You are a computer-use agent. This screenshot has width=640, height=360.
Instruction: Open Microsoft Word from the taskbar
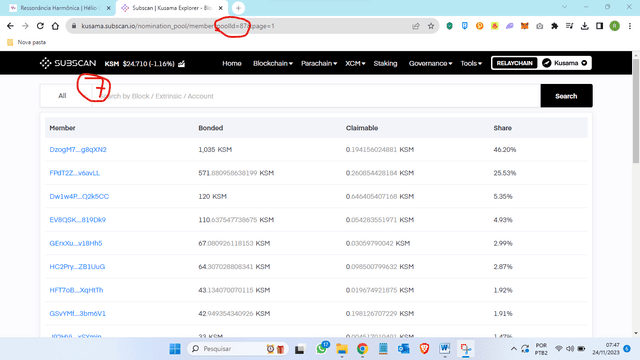point(444,349)
